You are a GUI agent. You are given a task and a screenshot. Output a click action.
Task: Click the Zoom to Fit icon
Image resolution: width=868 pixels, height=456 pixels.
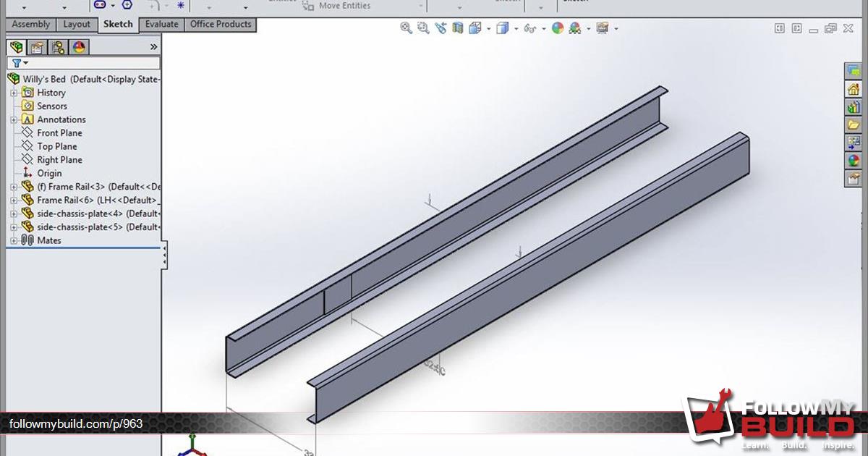point(406,28)
